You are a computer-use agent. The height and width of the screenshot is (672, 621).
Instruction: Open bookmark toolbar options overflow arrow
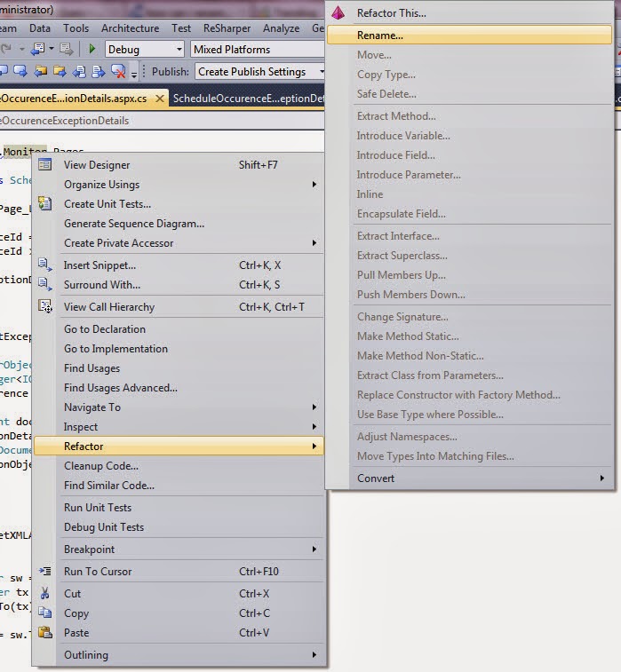134,74
